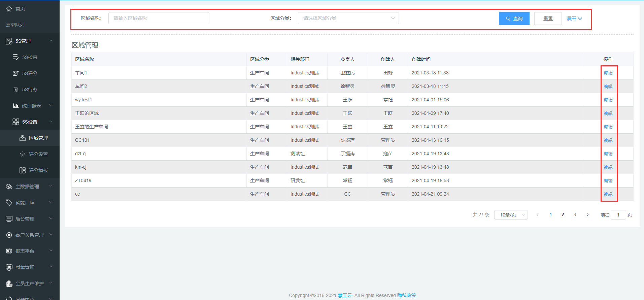
Task: Click the 5S评分 icon
Action: (x=15, y=73)
